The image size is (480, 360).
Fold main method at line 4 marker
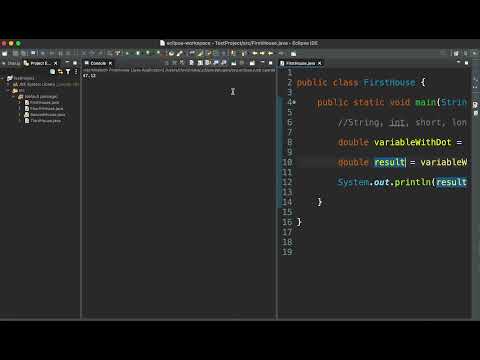(x=294, y=102)
